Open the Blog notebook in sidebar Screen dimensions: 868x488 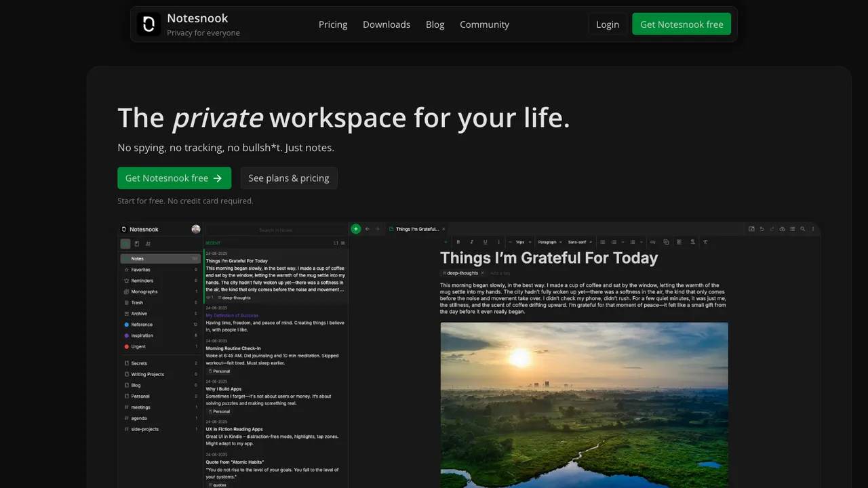(160, 385)
